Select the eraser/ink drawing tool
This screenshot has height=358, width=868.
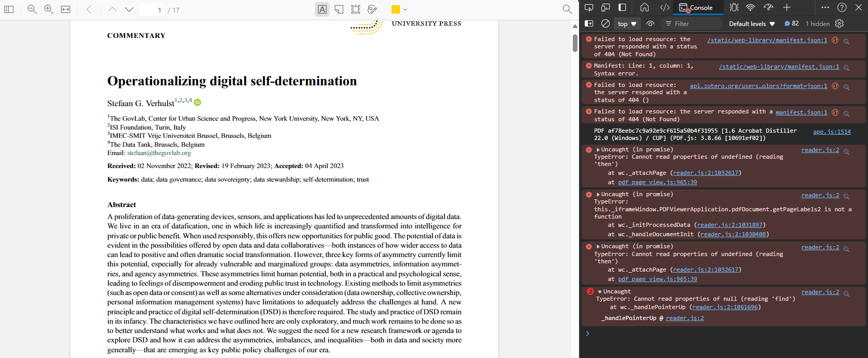click(x=372, y=9)
